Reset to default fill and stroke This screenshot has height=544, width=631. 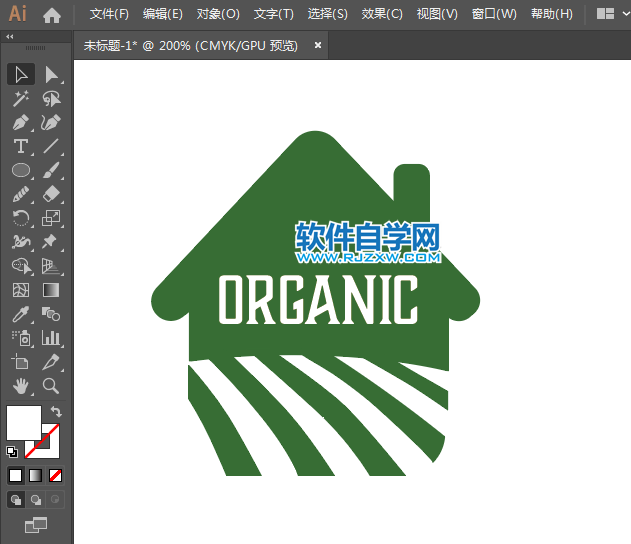(12, 452)
